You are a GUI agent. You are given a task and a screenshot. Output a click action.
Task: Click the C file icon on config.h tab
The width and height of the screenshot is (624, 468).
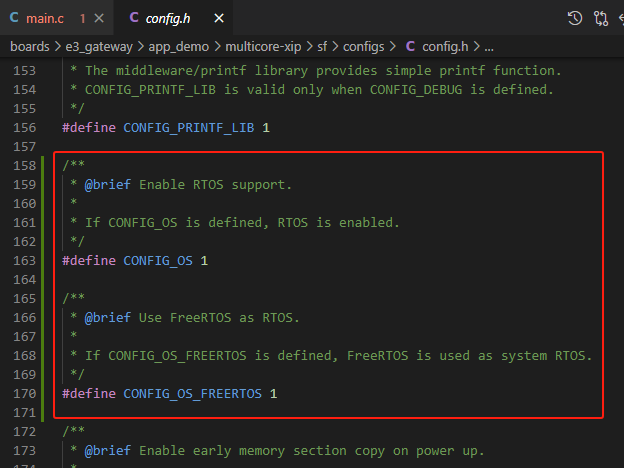coord(133,18)
